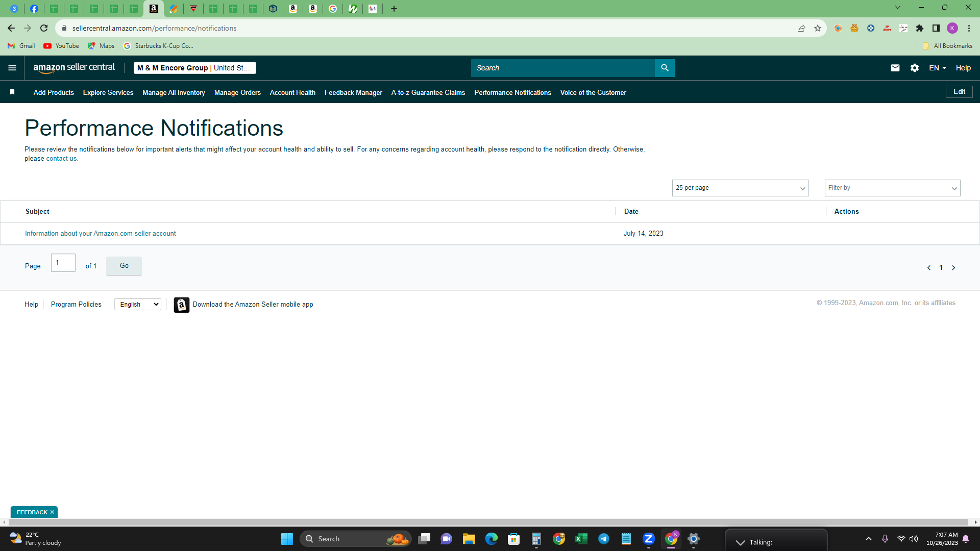Viewport: 980px width, 551px height.
Task: Open the Chrome profile avatar K
Action: 952,28
